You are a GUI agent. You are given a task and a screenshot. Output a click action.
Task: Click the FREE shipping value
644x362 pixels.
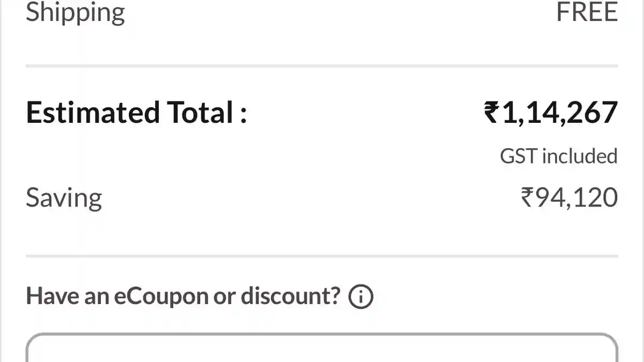point(587,12)
